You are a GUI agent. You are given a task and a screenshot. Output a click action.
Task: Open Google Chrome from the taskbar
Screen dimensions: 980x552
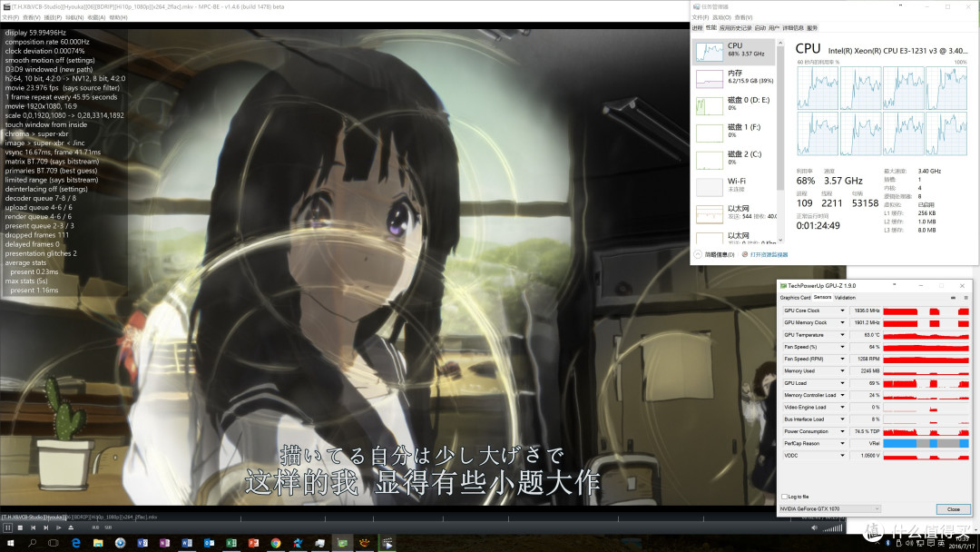tap(276, 543)
